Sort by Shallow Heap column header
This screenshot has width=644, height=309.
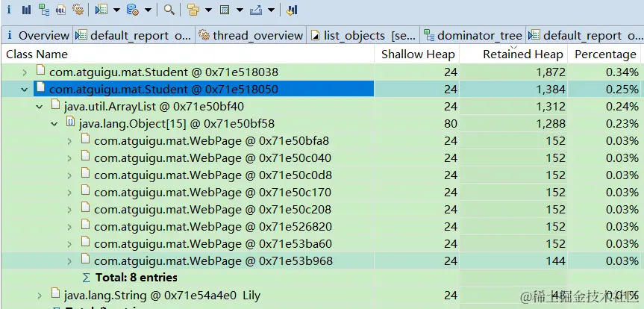pyautogui.click(x=417, y=54)
